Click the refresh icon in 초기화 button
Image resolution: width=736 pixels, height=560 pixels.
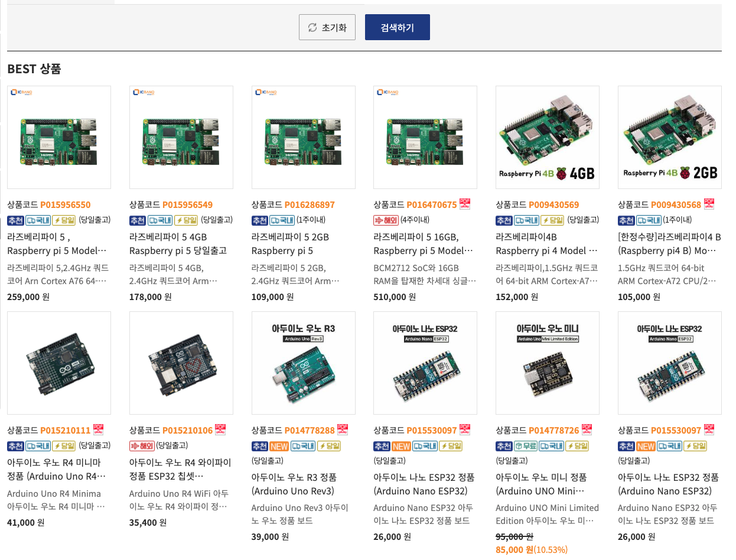click(x=312, y=27)
